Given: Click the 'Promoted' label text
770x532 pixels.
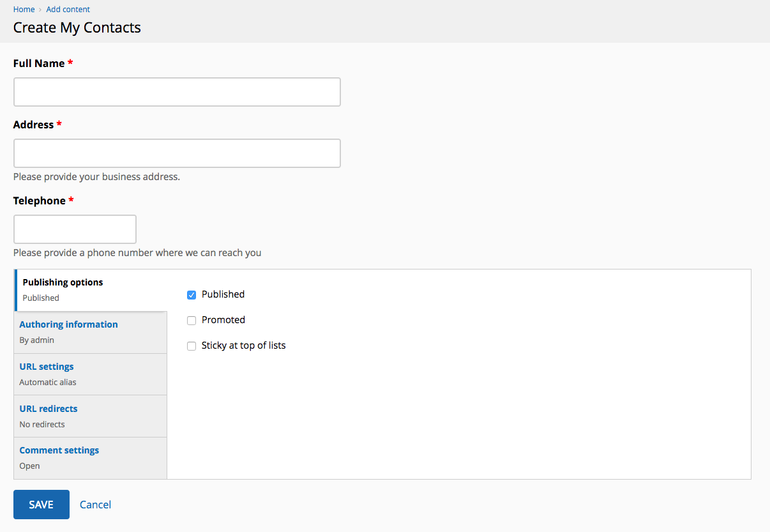Looking at the screenshot, I should tap(223, 320).
